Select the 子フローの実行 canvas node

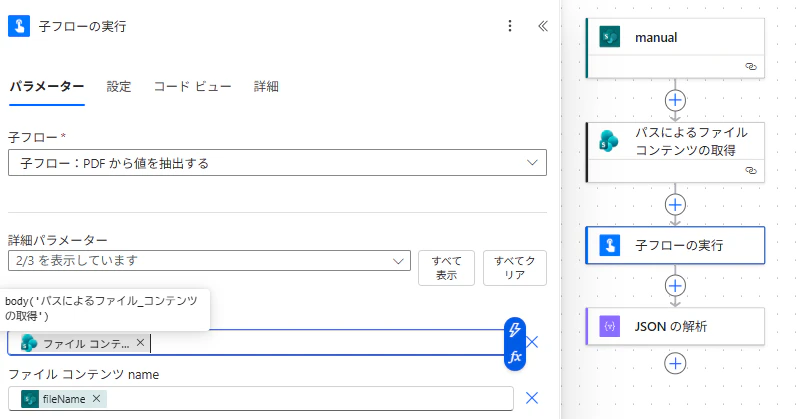coord(675,245)
